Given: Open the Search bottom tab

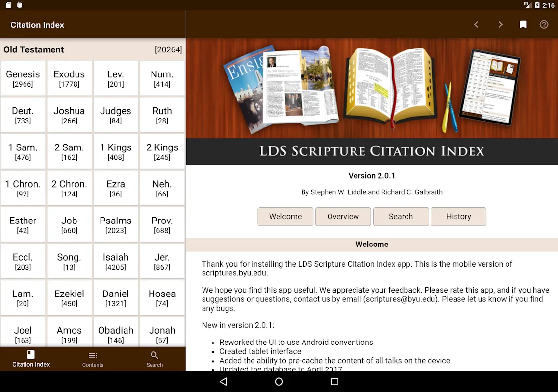Looking at the screenshot, I should (x=154, y=359).
